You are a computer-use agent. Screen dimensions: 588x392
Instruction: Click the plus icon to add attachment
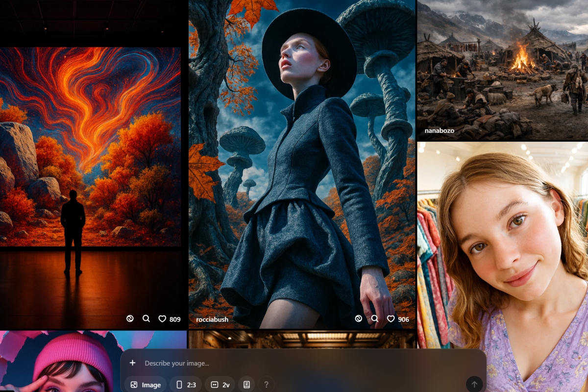point(132,363)
